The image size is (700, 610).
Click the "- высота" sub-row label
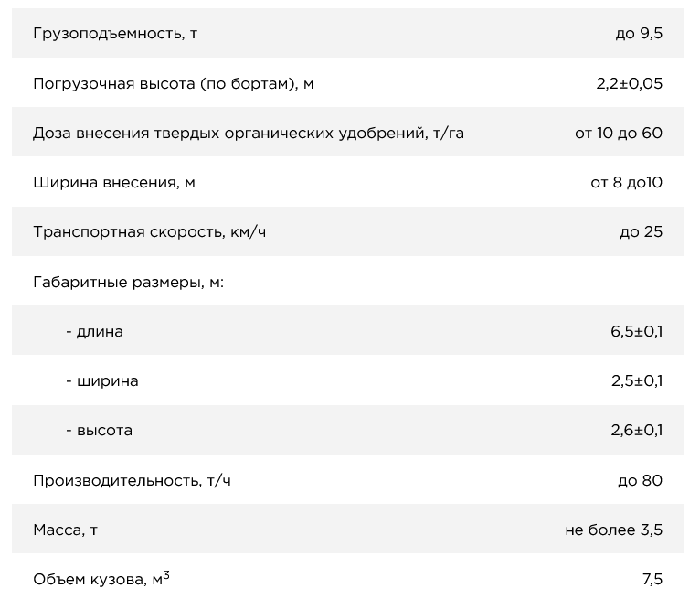click(x=99, y=431)
